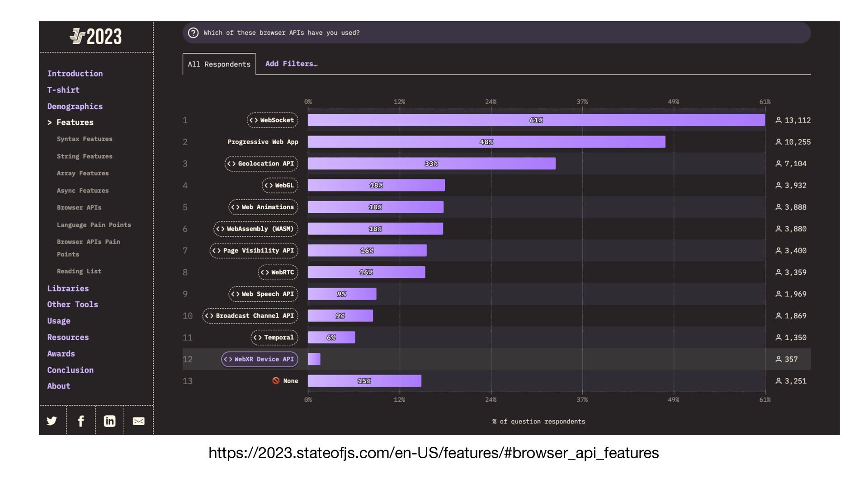868x488 pixels.
Task: Navigate to the Demographics page
Action: (x=75, y=106)
